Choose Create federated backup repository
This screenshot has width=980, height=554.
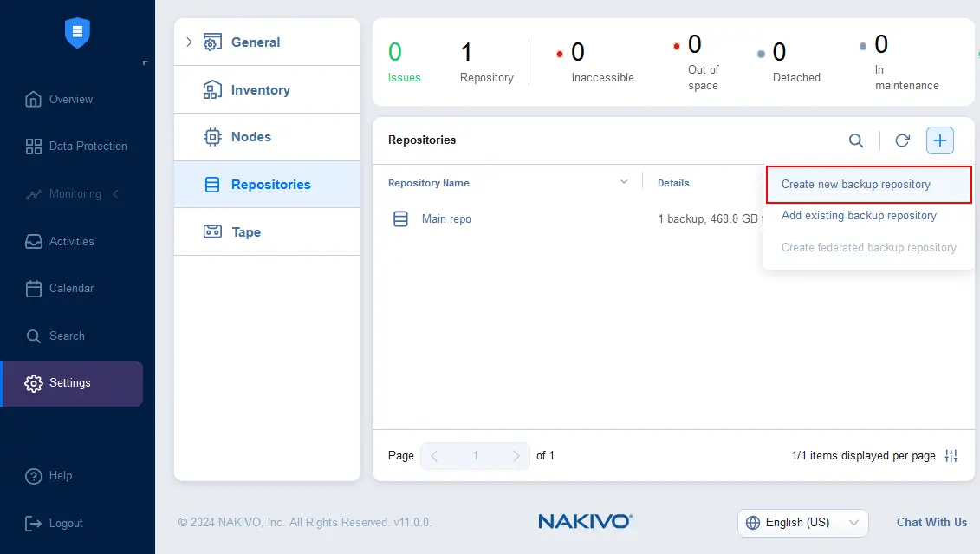(869, 248)
